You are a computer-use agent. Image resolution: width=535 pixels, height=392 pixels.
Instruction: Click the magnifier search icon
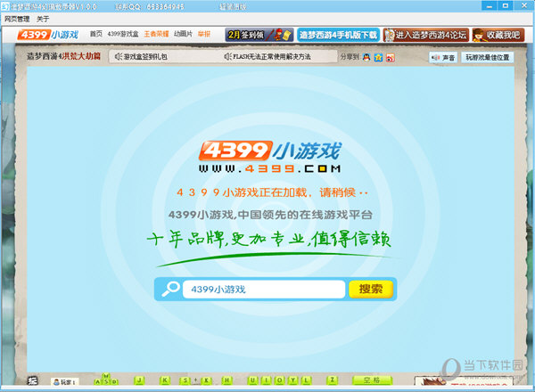point(170,289)
